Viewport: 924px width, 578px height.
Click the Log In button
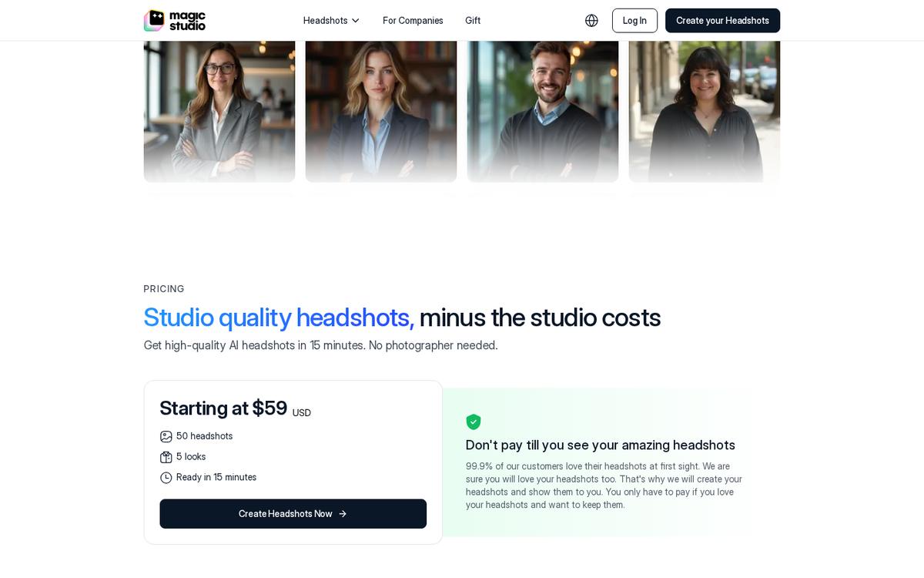click(634, 21)
